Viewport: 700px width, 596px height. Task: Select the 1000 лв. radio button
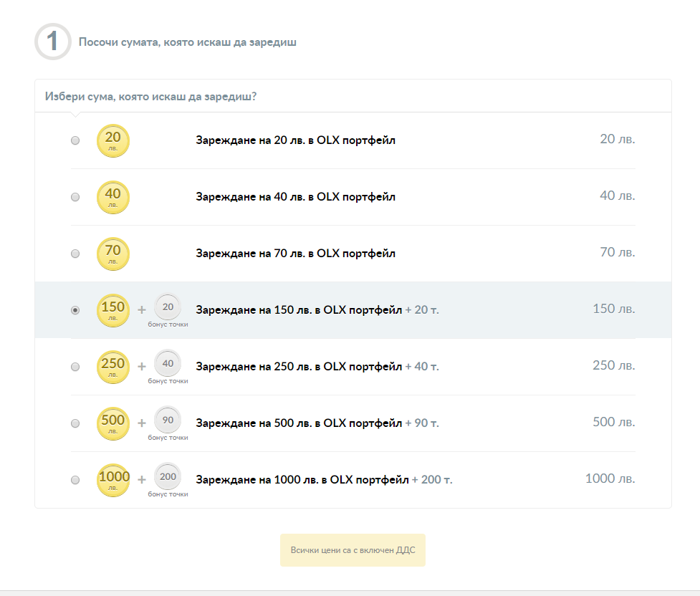pyautogui.click(x=75, y=480)
